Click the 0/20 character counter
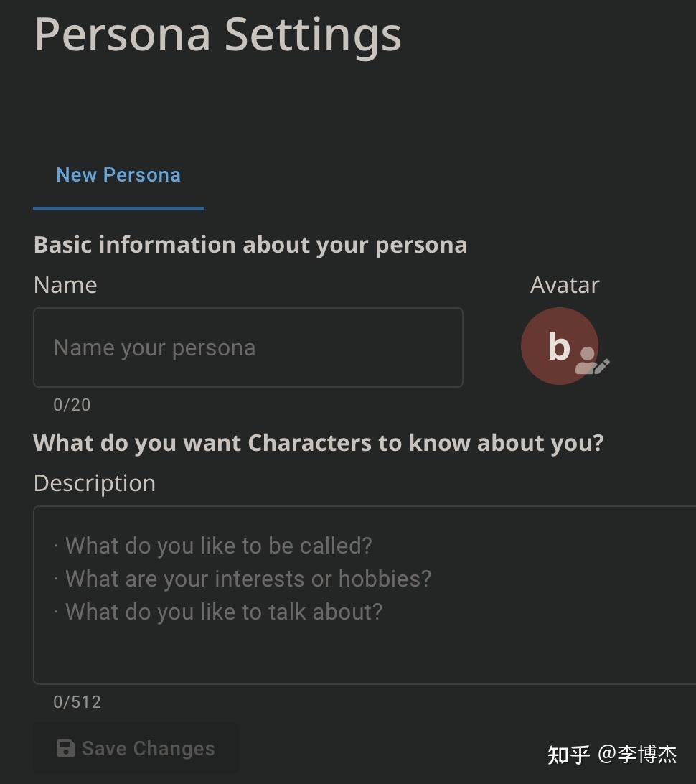Image resolution: width=696 pixels, height=784 pixels. coord(71,404)
